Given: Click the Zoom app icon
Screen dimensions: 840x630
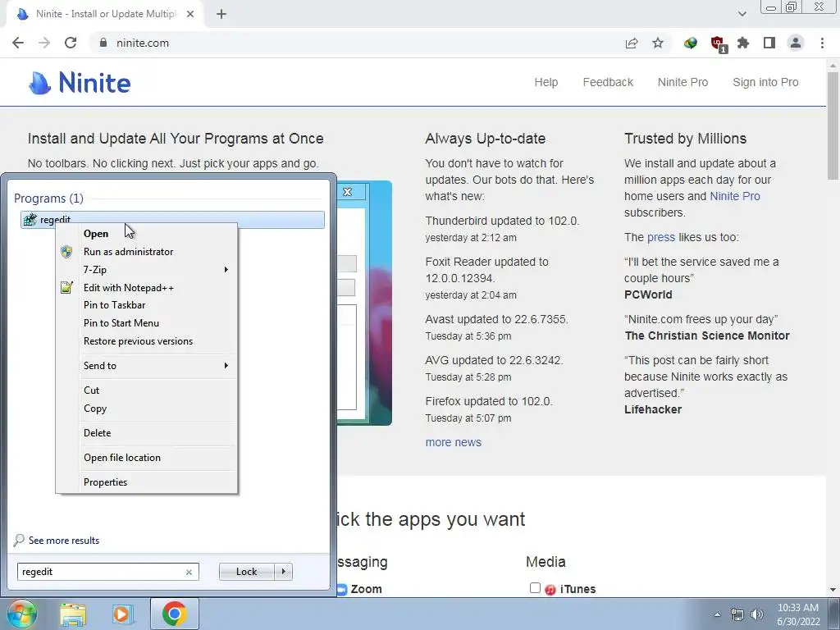Looking at the screenshot, I should (x=342, y=589).
